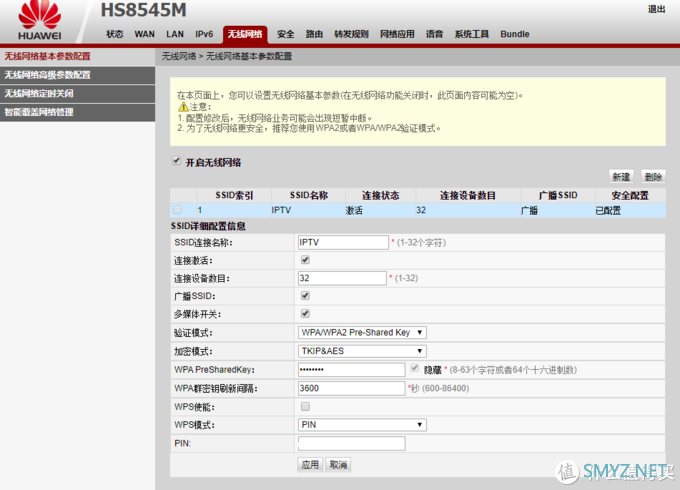680x490 pixels.
Task: Open the 网络应用 tab
Action: tap(397, 34)
